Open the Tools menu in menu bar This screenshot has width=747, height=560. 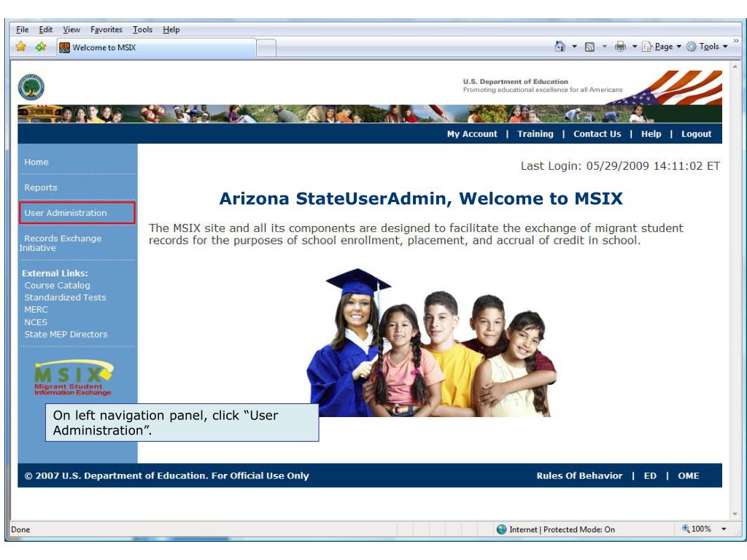(142, 29)
